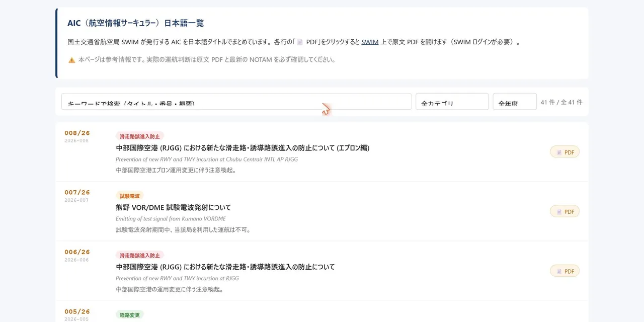Follow the SWIM link in the description
This screenshot has height=322, width=644.
370,42
